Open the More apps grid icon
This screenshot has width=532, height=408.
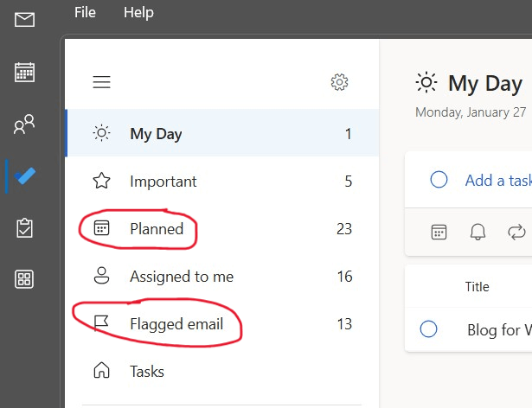(24, 279)
